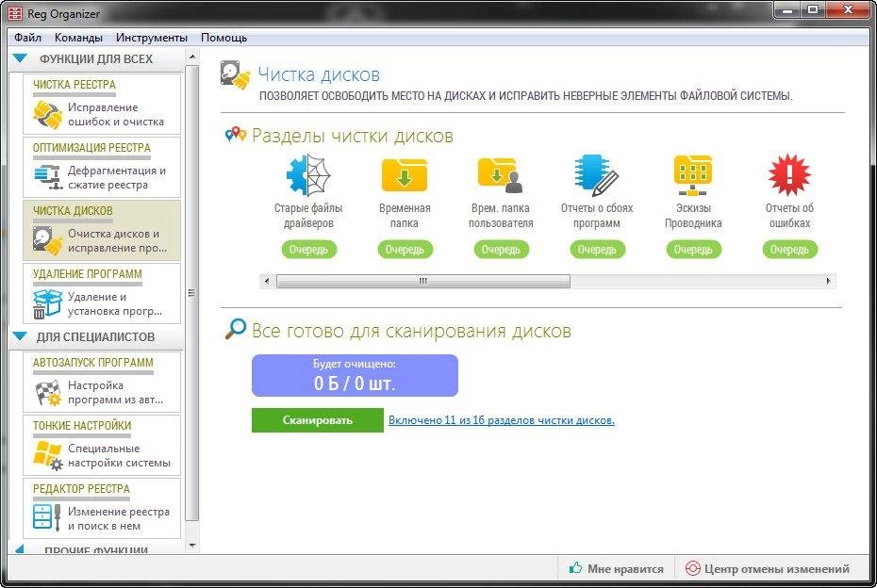Click ДЛЯ СПЕЦИАЛИСТОВ header text
Image resolution: width=877 pixels, height=588 pixels.
click(95, 337)
